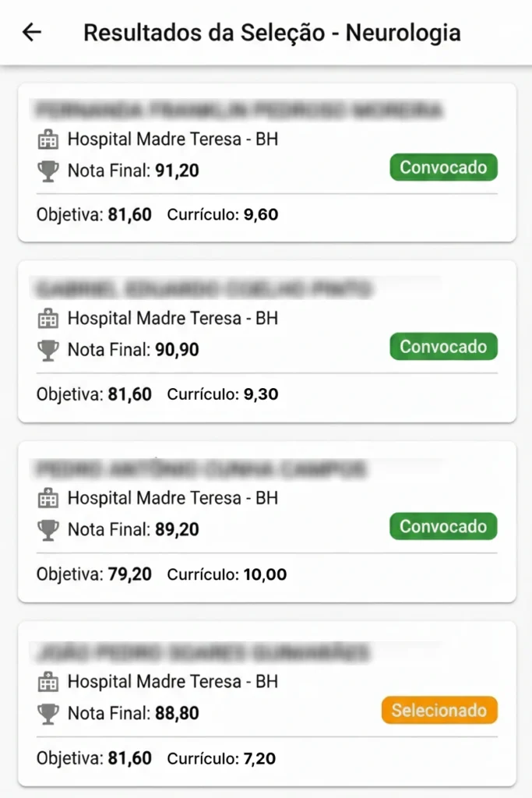Click Convocado badge on the 90,90 card
This screenshot has width=532, height=798.
coord(443,347)
